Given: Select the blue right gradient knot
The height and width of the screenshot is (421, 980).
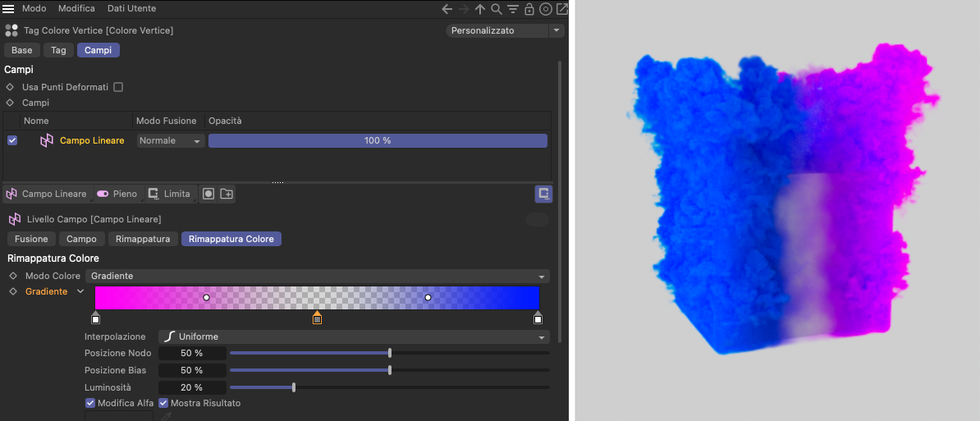Looking at the screenshot, I should (x=538, y=318).
